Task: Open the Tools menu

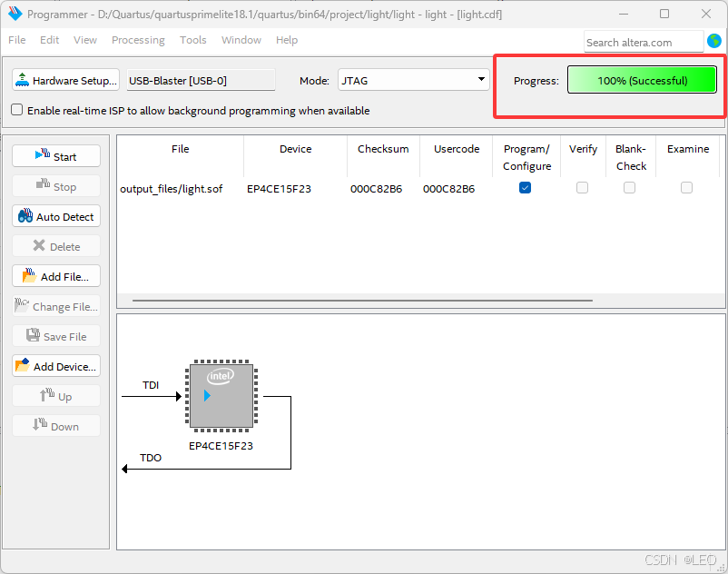Action: click(192, 40)
